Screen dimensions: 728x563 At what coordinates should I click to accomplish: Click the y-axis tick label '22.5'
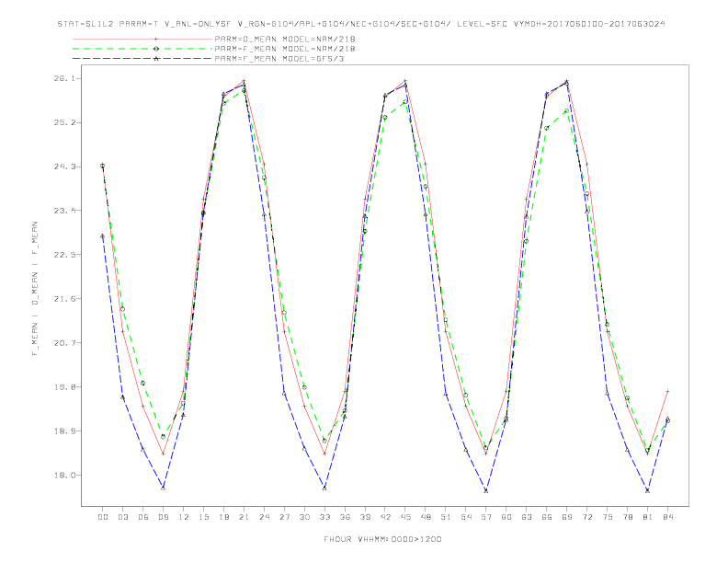click(63, 255)
